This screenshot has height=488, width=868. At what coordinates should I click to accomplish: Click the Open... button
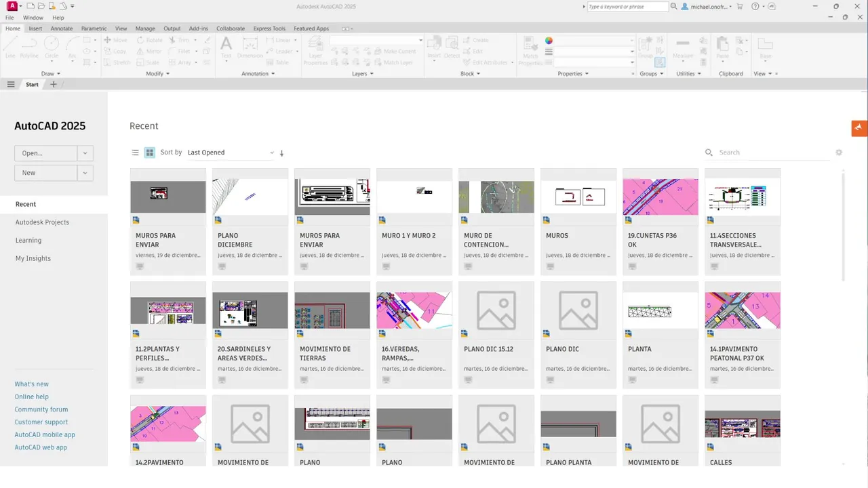tap(45, 153)
